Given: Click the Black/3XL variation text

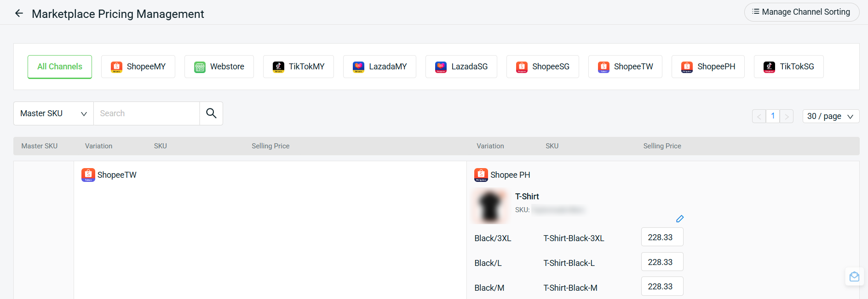Looking at the screenshot, I should (x=493, y=238).
